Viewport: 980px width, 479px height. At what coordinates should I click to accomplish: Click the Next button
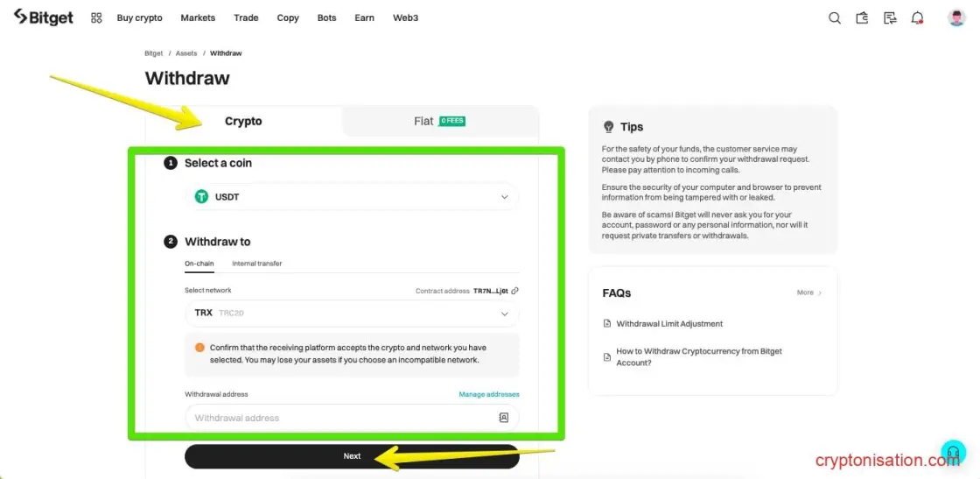coord(352,456)
